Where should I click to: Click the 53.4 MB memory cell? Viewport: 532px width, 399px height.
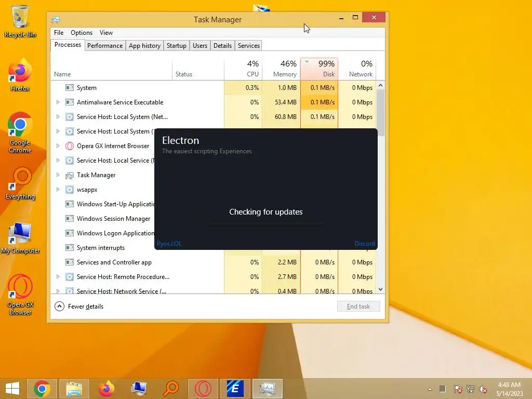[281, 102]
